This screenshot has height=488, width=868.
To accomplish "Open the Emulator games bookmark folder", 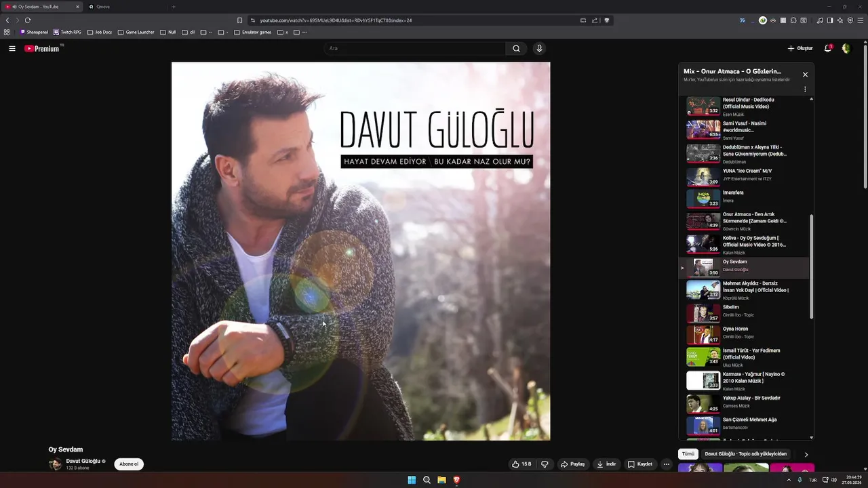I will click(252, 32).
